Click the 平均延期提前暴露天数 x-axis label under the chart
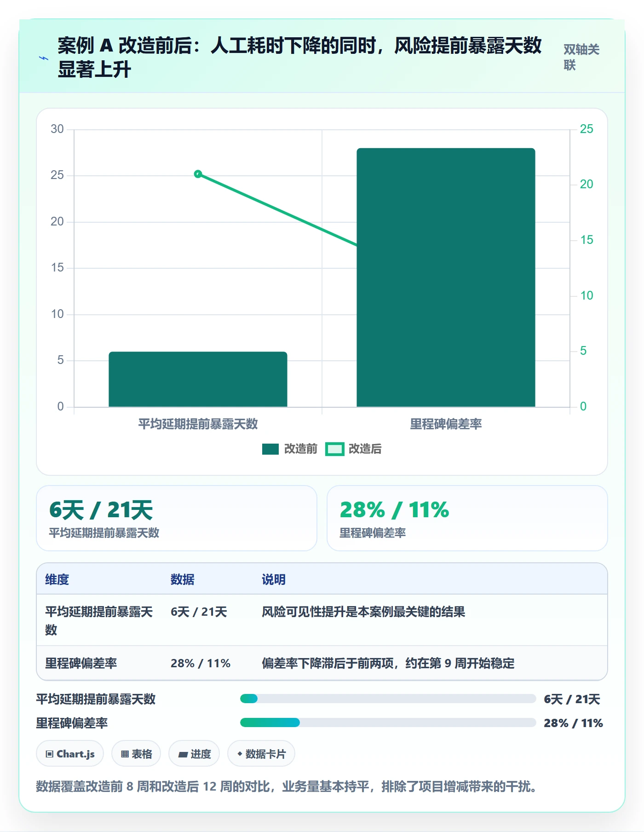Screen dimensions: 644x832 click(x=198, y=424)
